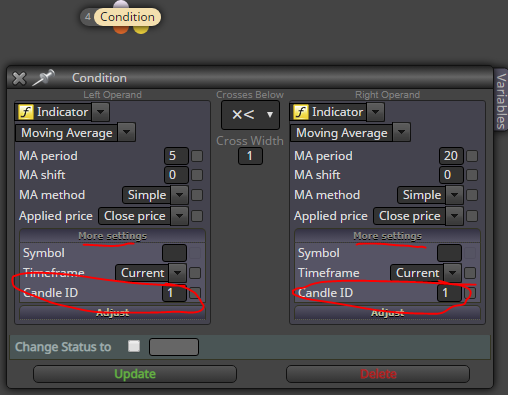Screen dimensions: 508x395
Task: Click the Right Operand heading label
Action: (x=387, y=95)
